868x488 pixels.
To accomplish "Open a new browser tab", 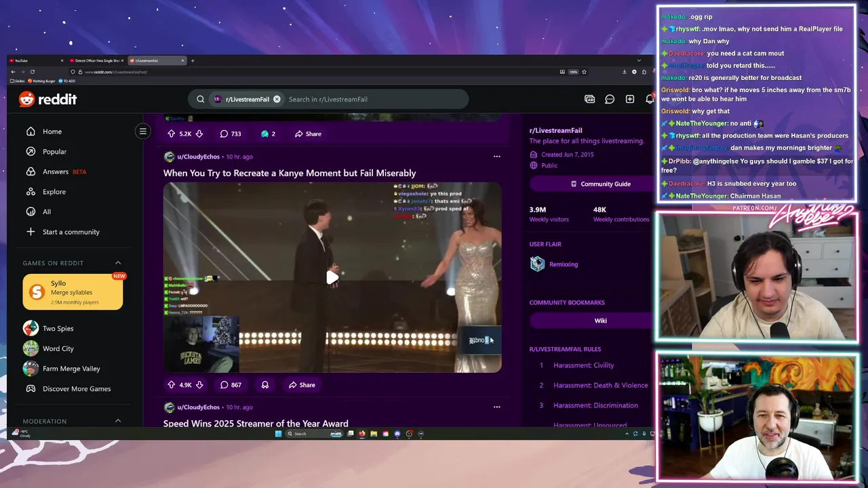I will pyautogui.click(x=193, y=61).
